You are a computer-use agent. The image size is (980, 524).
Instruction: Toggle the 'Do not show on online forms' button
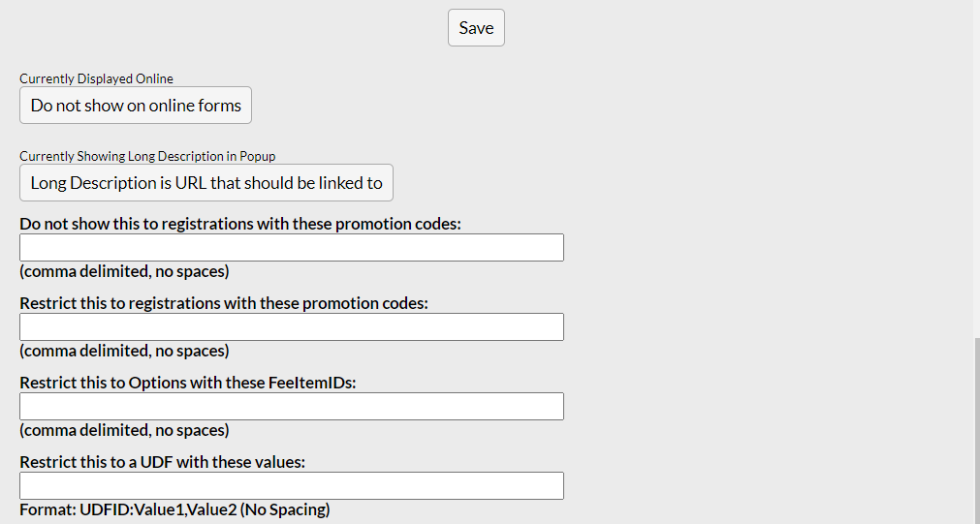(x=136, y=106)
